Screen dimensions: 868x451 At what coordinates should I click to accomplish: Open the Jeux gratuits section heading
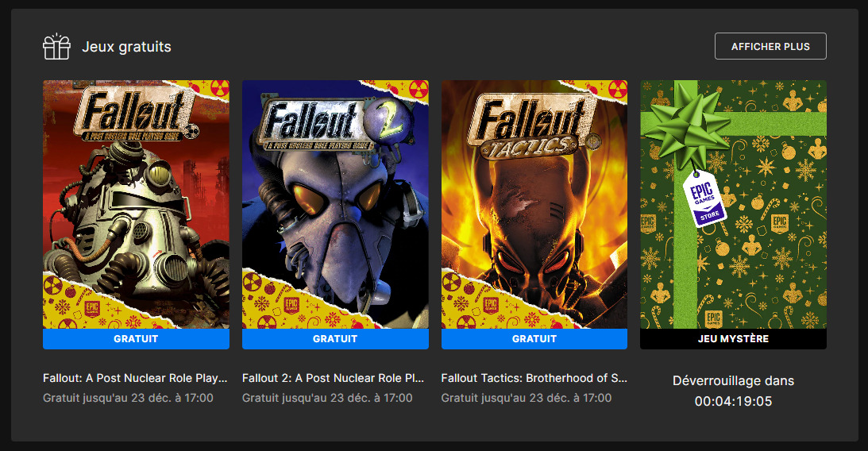(126, 47)
